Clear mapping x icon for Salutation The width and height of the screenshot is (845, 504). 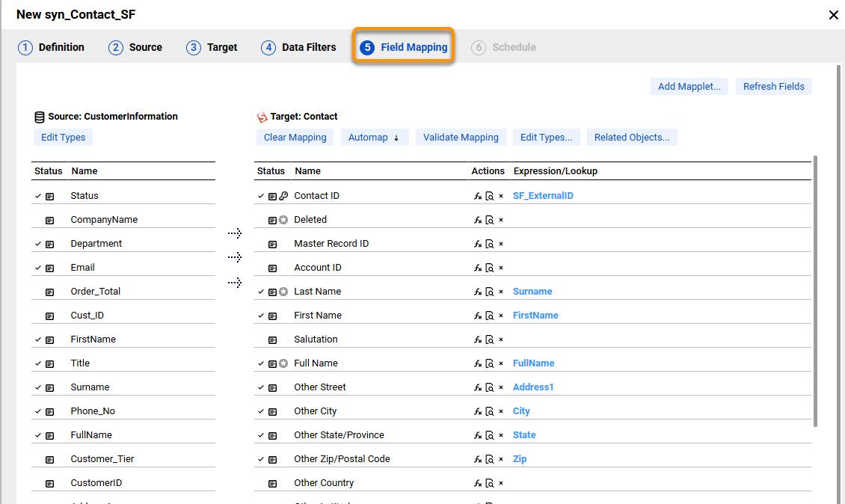point(500,339)
